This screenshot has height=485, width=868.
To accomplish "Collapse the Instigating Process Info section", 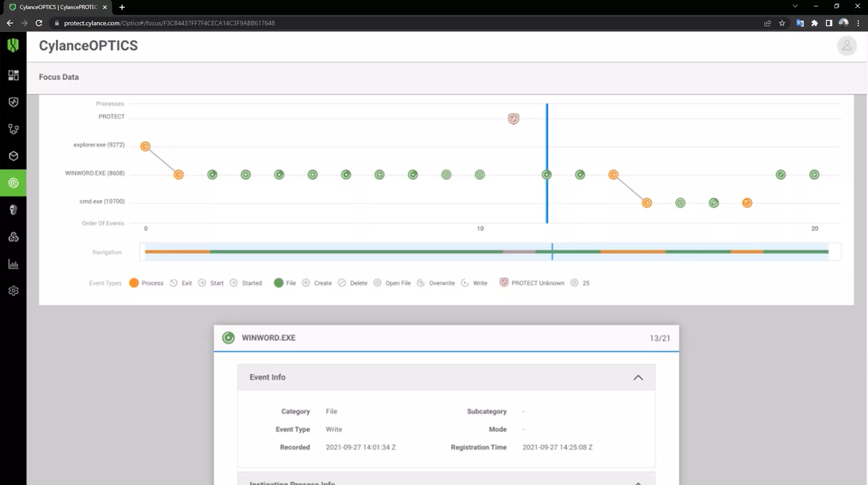I will pos(638,483).
